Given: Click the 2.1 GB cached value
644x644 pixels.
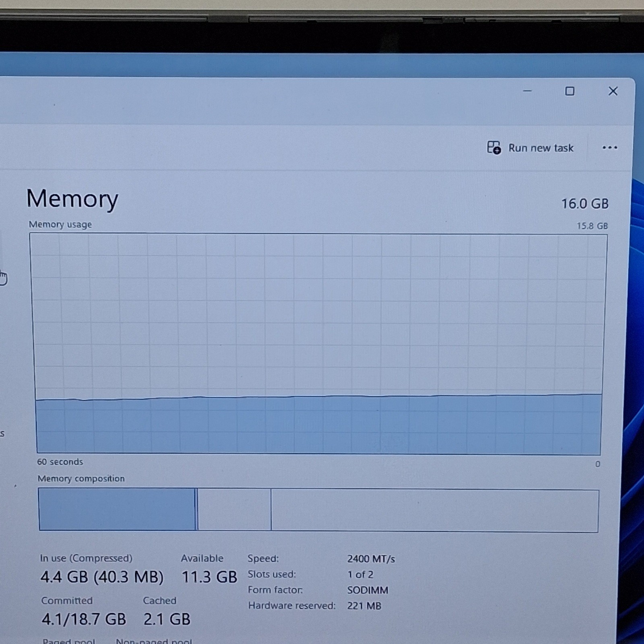Looking at the screenshot, I should click(x=167, y=619).
